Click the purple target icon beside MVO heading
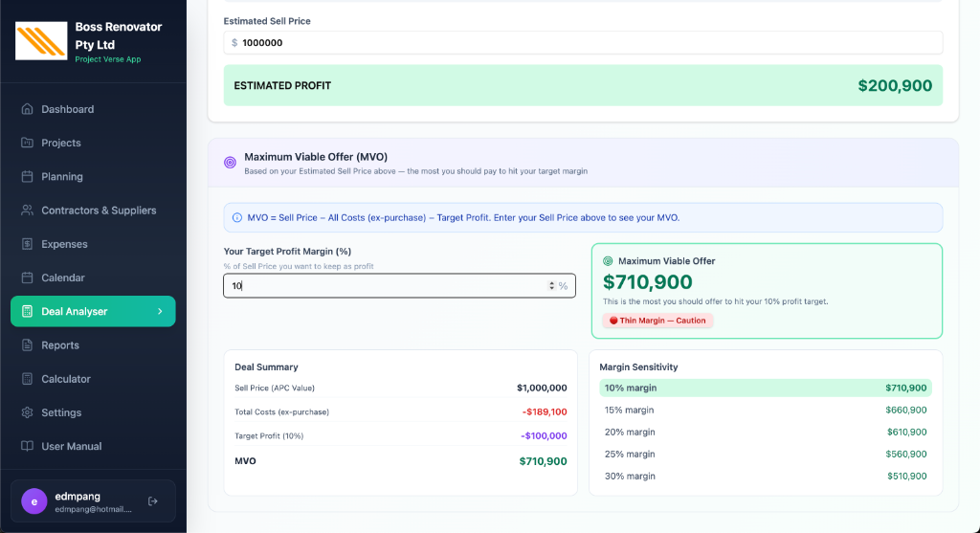The width and height of the screenshot is (980, 533). coord(230,163)
